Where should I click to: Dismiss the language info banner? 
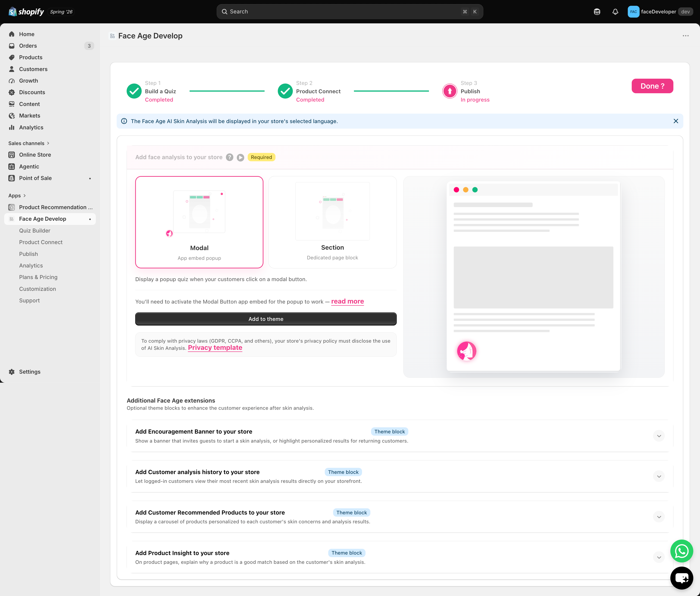(x=676, y=121)
